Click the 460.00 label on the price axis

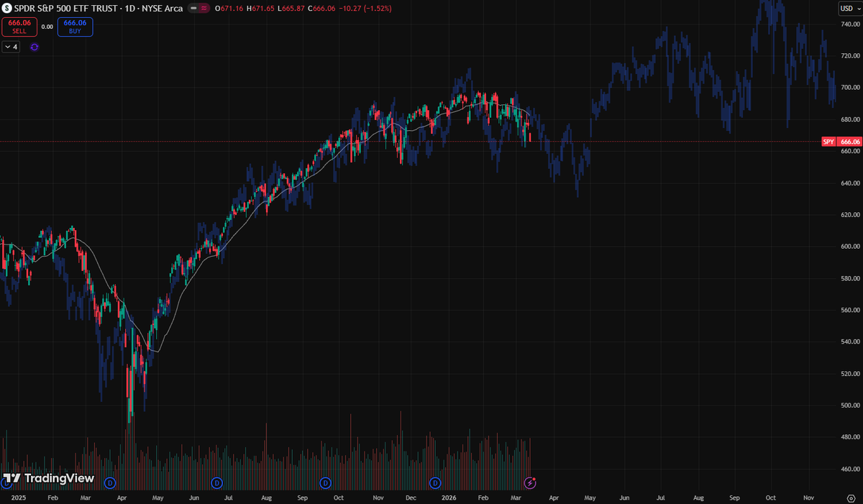pyautogui.click(x=851, y=469)
